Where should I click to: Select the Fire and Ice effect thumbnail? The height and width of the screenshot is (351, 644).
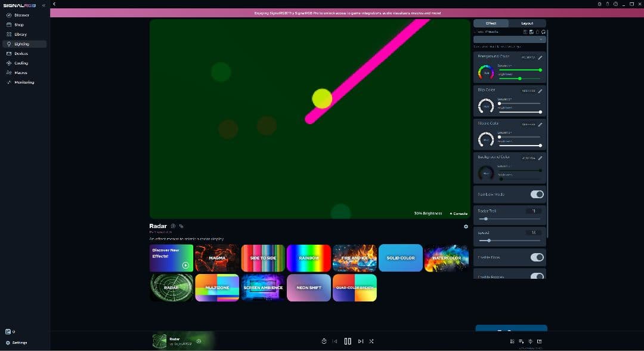(x=355, y=258)
